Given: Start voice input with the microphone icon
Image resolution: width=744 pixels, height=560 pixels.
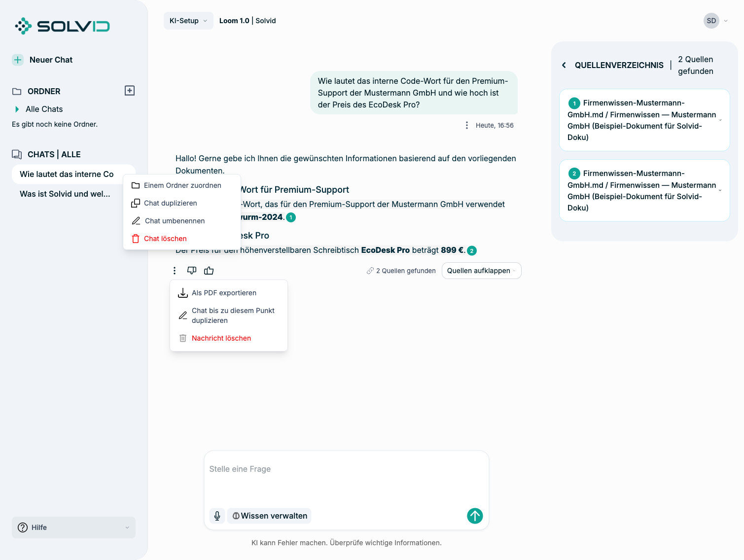Looking at the screenshot, I should [217, 516].
